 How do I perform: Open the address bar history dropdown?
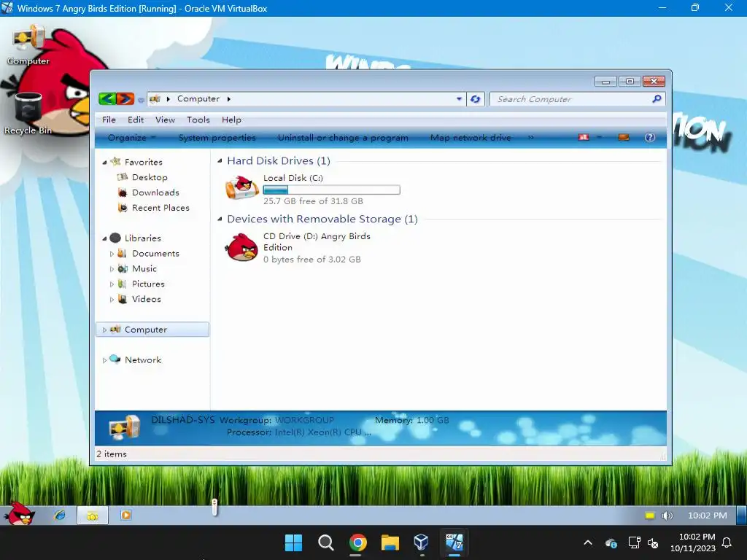459,99
